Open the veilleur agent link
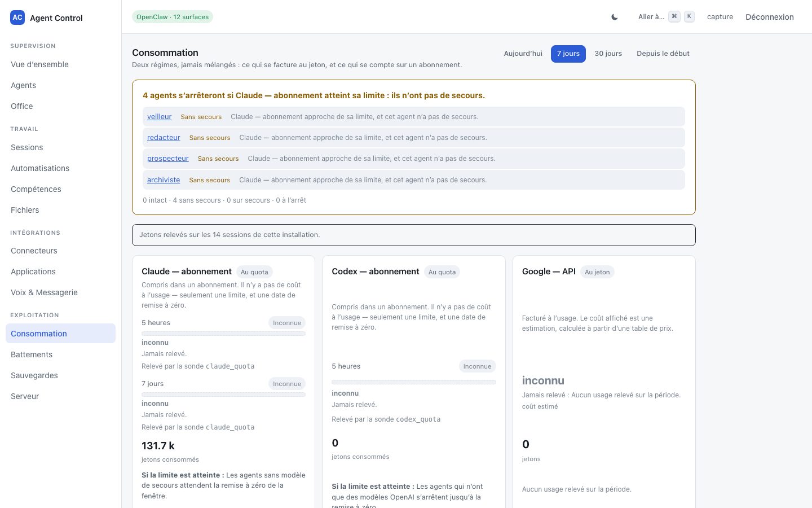Image resolution: width=812 pixels, height=508 pixels. tap(159, 117)
